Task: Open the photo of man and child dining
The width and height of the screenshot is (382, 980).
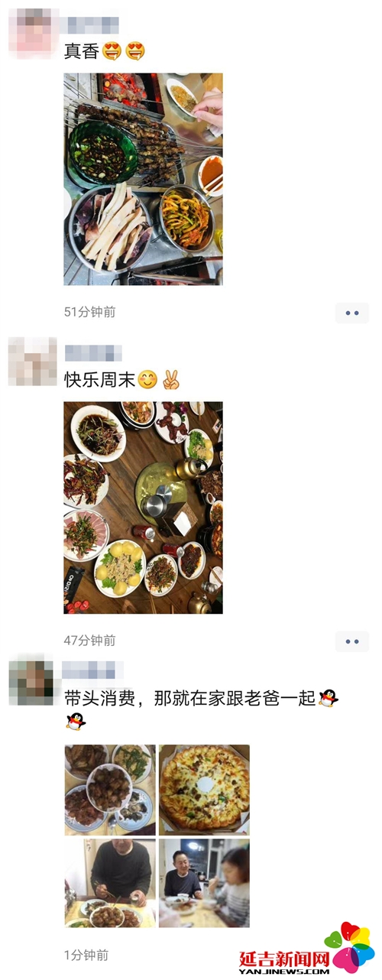Action: click(204, 883)
